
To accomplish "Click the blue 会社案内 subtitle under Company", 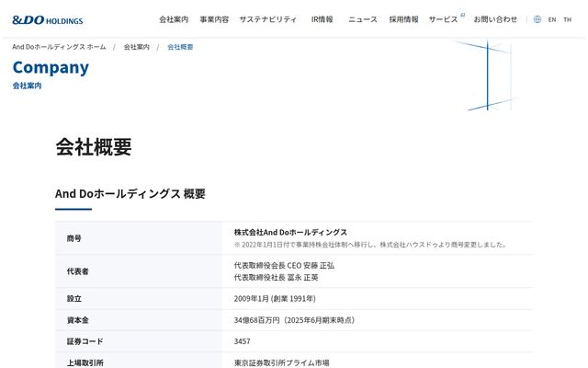I will [x=27, y=86].
